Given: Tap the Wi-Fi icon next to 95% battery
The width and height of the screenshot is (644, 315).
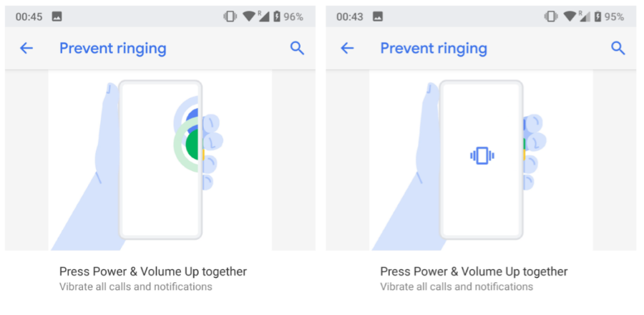Looking at the screenshot, I should pyautogui.click(x=570, y=16).
